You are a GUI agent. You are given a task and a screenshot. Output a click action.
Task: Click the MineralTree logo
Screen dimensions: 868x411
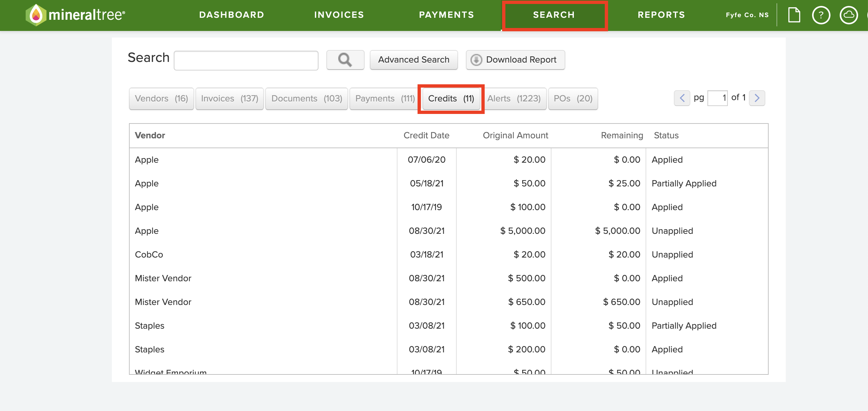pos(75,15)
